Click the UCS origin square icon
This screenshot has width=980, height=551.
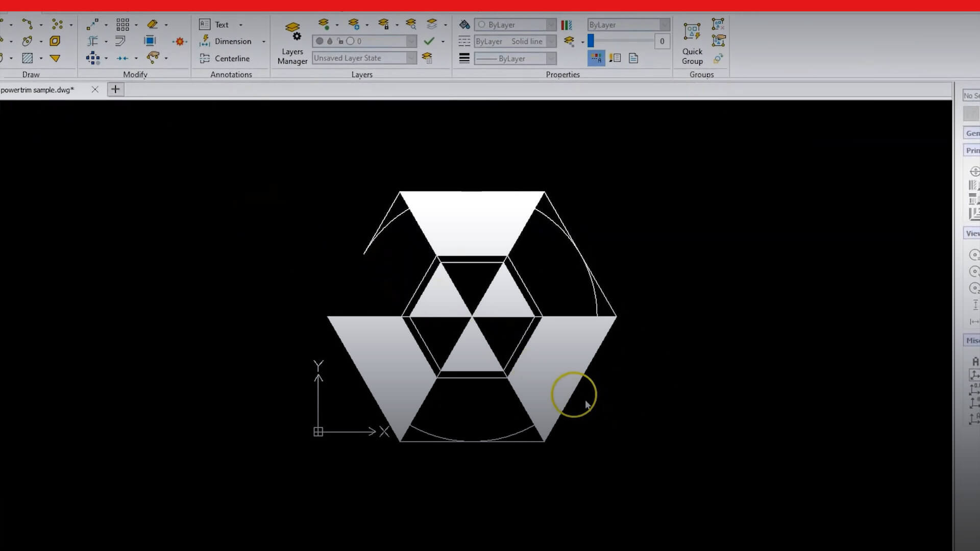(x=318, y=432)
